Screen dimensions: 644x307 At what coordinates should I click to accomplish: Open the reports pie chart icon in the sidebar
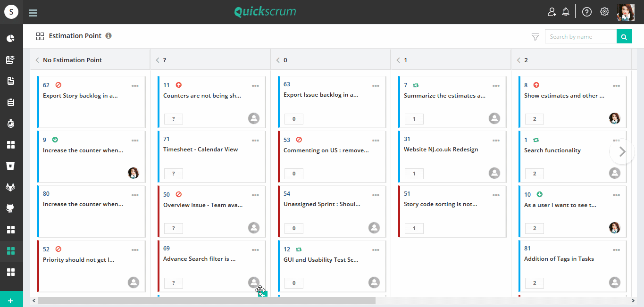tap(11, 38)
